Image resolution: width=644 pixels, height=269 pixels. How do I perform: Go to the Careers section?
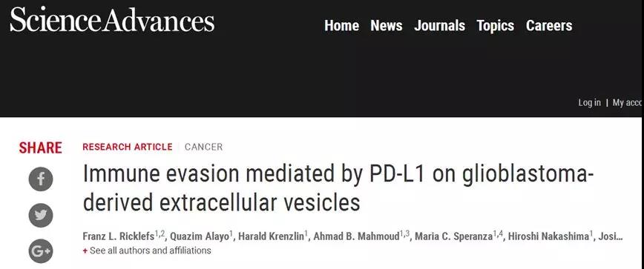[x=549, y=26]
